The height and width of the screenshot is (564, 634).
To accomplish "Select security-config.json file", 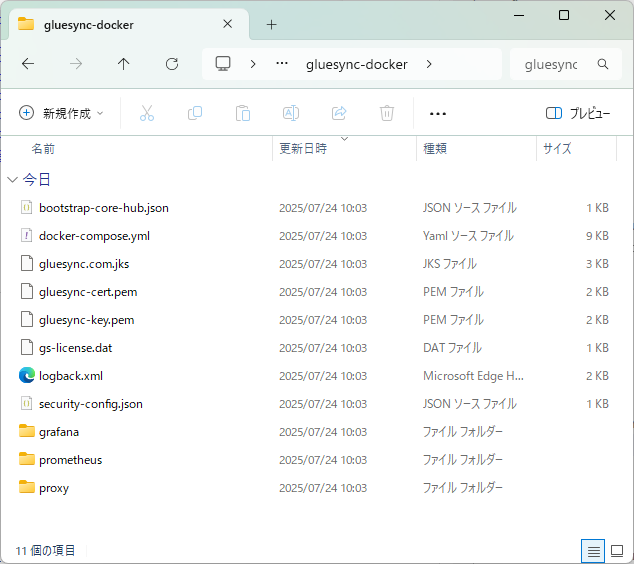I will (91, 404).
